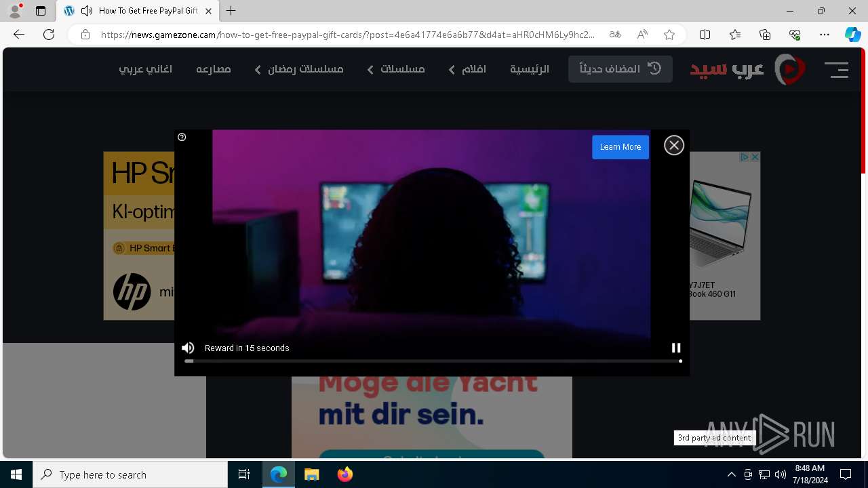Open clock showing 8:48 AM
868x488 pixels.
point(810,474)
